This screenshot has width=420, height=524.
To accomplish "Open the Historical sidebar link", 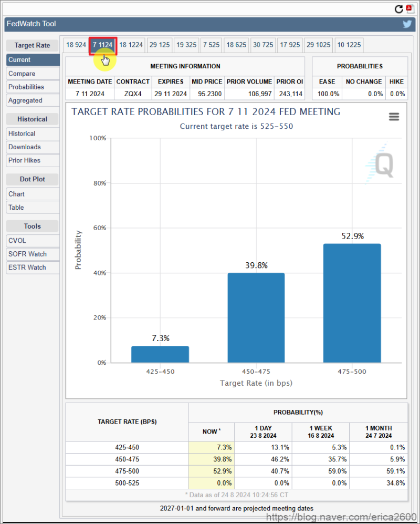I will 33,133.
